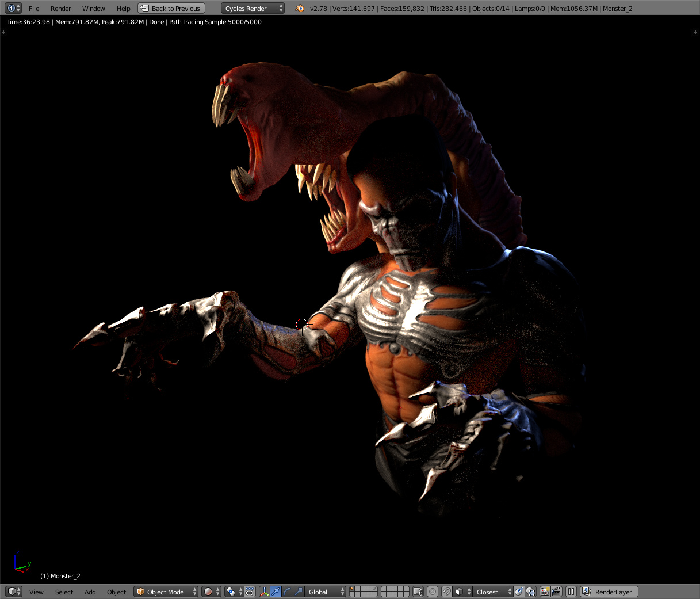Viewport: 700px width, 599px height.
Task: Open the Cycles Render engine dropdown
Action: [x=253, y=9]
